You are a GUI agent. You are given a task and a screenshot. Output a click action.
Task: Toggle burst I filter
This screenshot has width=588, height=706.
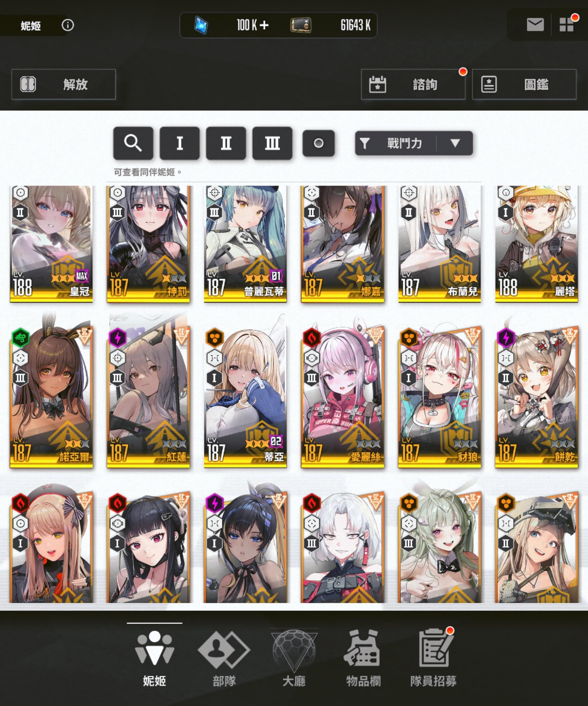pyautogui.click(x=179, y=143)
